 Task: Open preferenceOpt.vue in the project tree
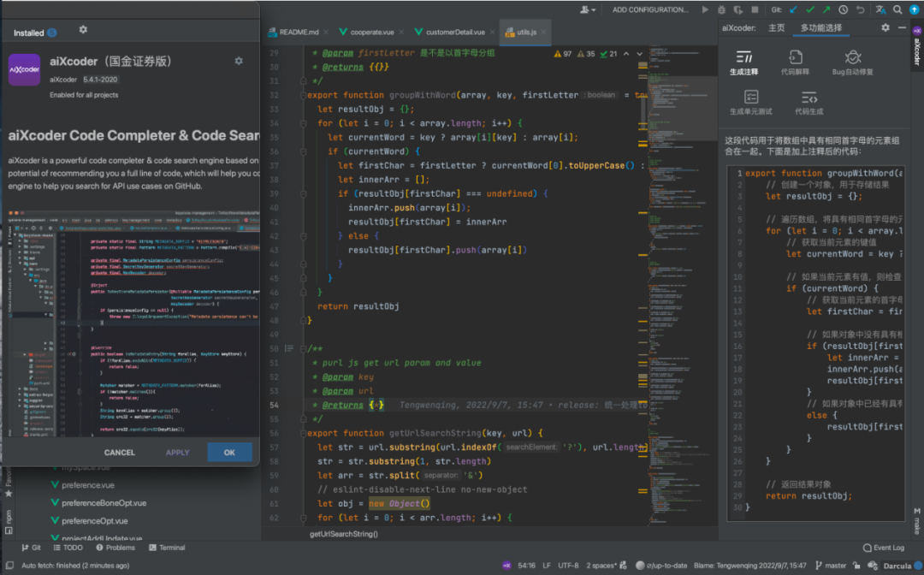click(89, 521)
